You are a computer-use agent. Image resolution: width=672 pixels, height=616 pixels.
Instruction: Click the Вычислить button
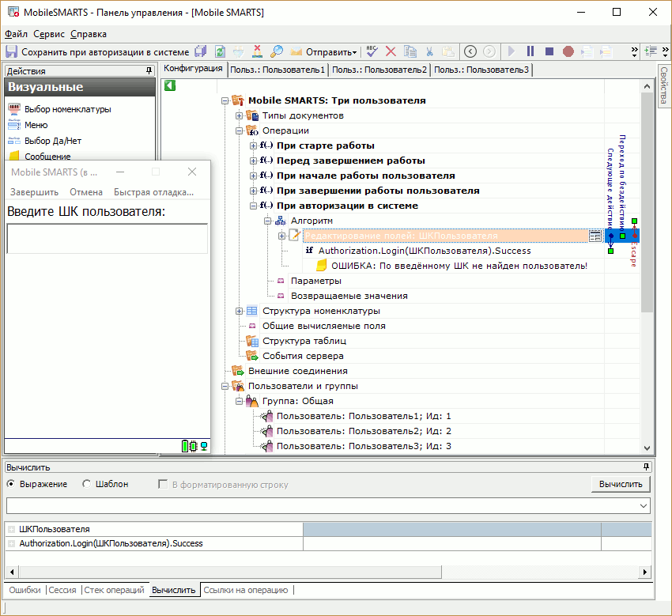point(621,484)
